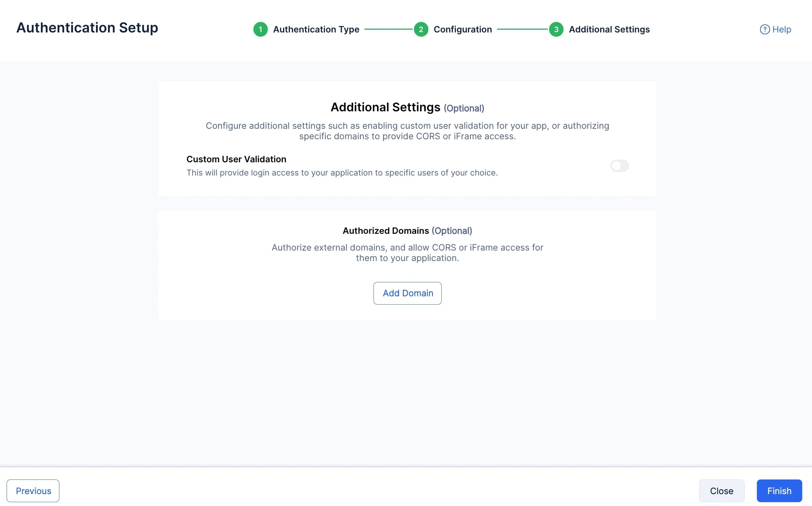Screen dimensions: 812x506
Task: Enable the Custom User Validation toggle
Action: point(619,166)
